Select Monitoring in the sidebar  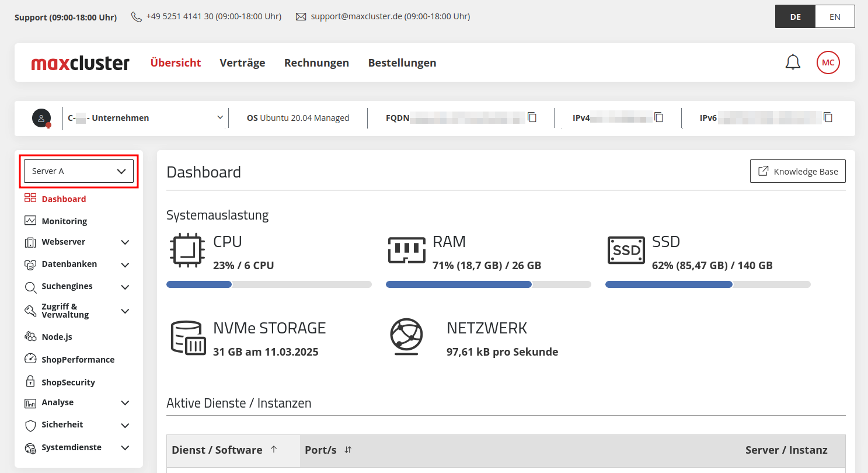click(x=64, y=221)
